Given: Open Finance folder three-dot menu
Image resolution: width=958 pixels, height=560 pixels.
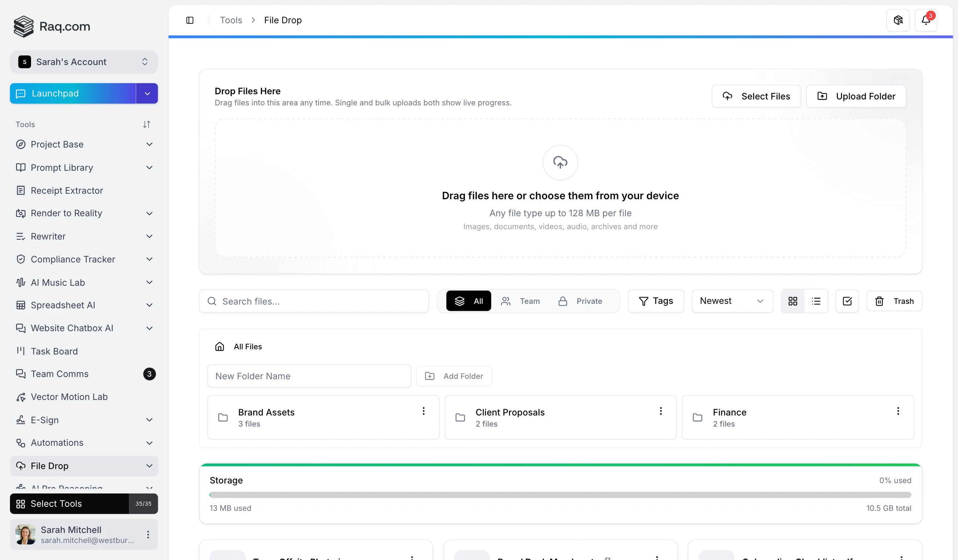Looking at the screenshot, I should (x=898, y=411).
